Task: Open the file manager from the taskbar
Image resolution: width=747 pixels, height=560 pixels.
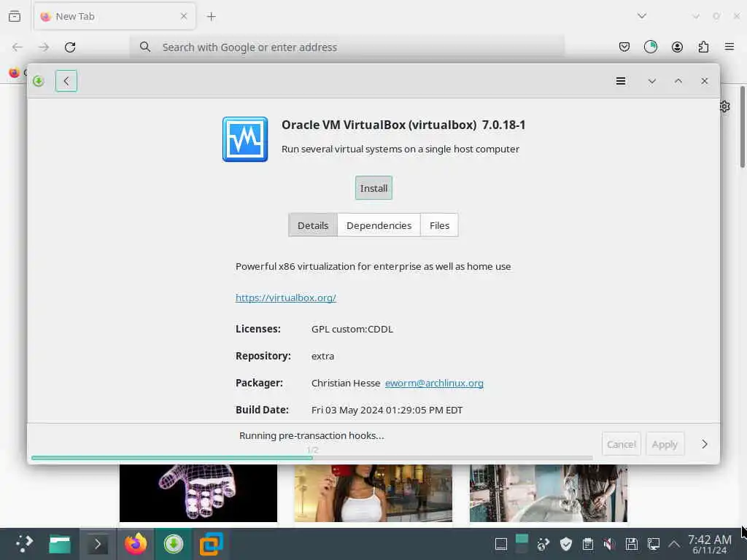Action: coord(60,544)
